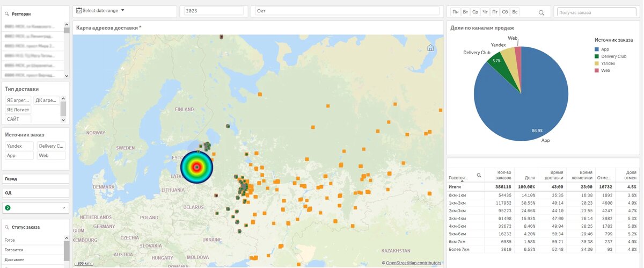Select Готов in the order status list

pos(33,240)
